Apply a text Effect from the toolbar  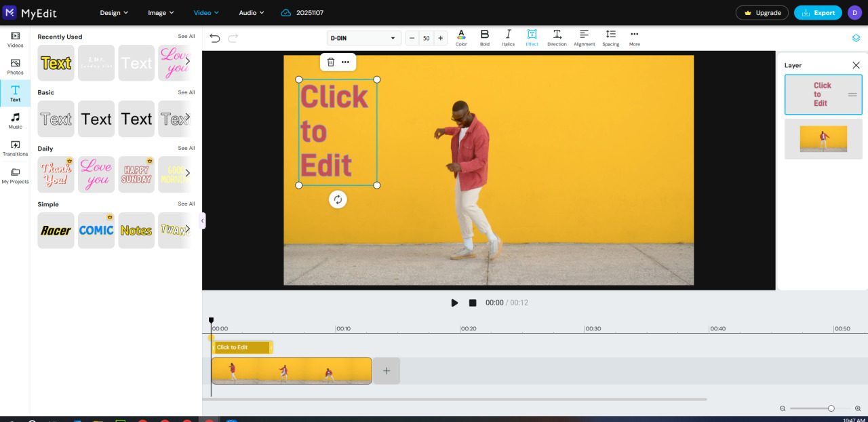(532, 37)
